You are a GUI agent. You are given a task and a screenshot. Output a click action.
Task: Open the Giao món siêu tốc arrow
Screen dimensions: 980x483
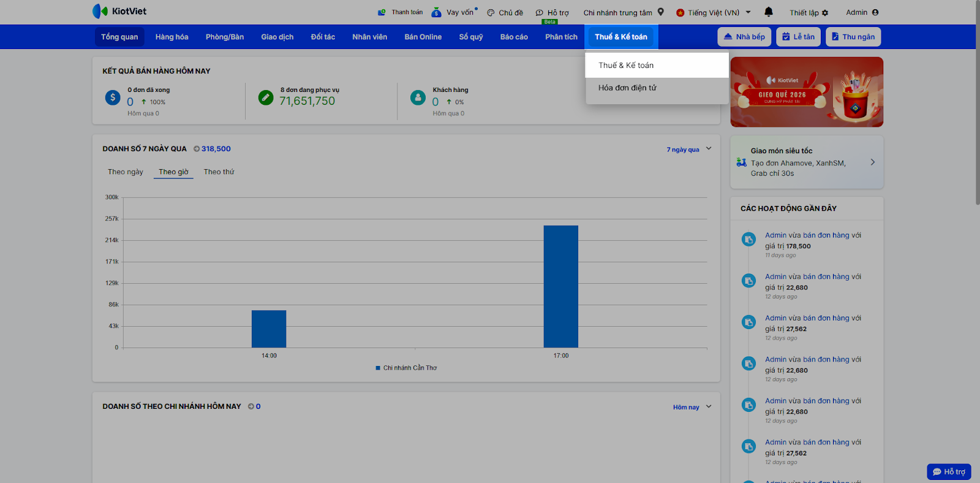pos(872,162)
